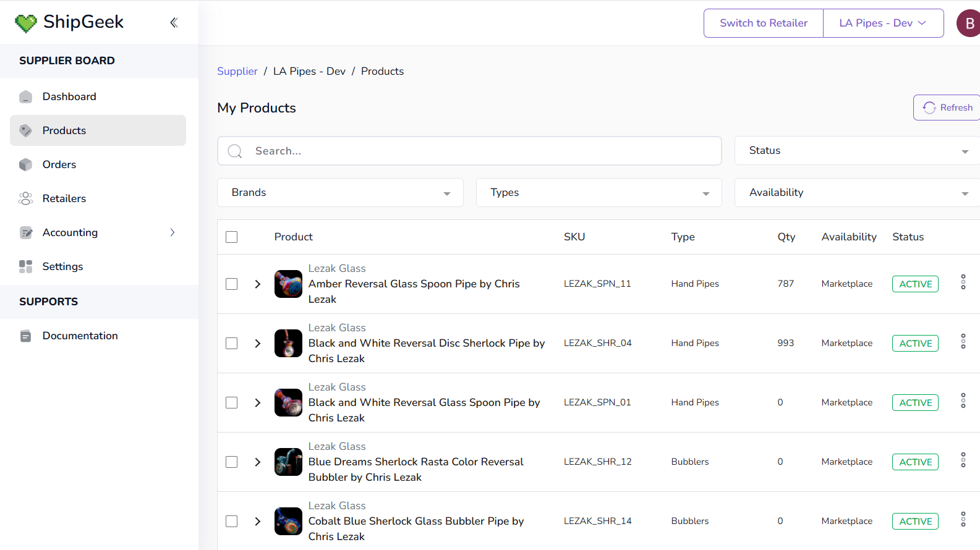This screenshot has width=980, height=550.
Task: Follow the Supplier breadcrumb link
Action: [237, 72]
